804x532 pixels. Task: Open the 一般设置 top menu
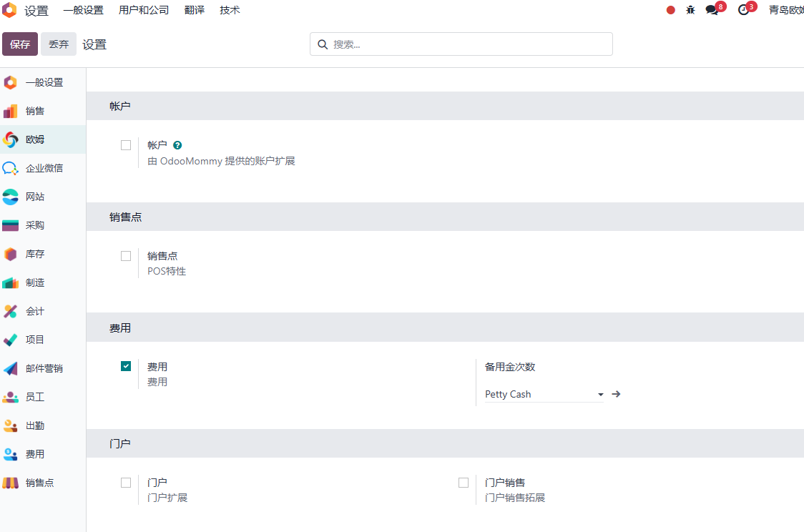point(83,10)
